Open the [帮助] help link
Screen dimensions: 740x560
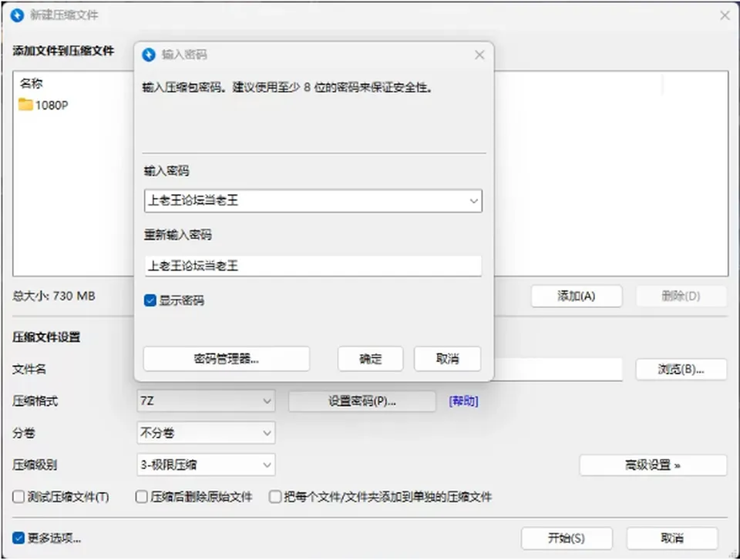[x=463, y=401]
